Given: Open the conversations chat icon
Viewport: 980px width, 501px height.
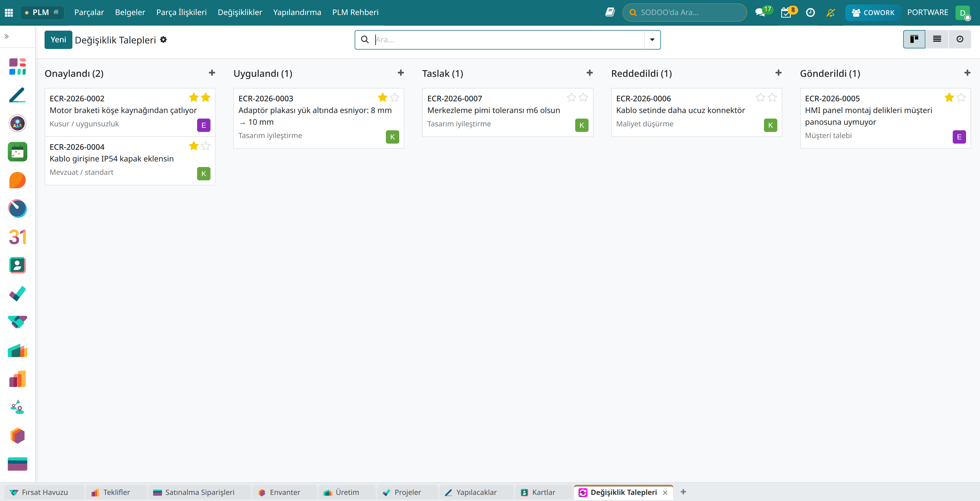Looking at the screenshot, I should click(x=760, y=13).
